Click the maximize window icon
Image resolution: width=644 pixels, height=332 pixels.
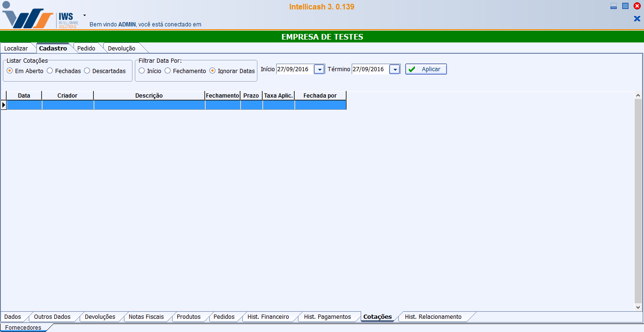coord(625,6)
